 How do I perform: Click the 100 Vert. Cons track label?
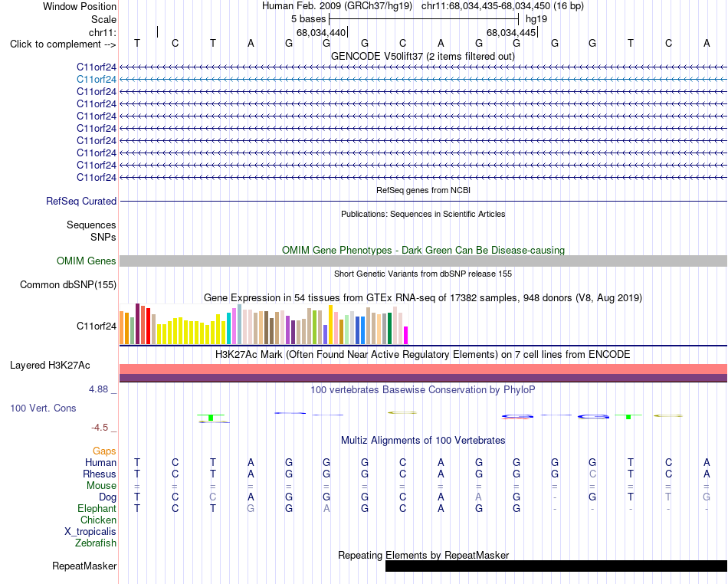pos(43,408)
